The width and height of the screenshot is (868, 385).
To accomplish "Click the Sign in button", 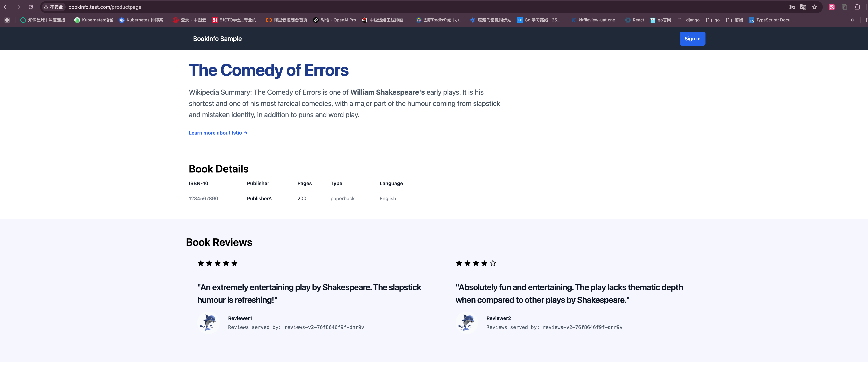I will 692,39.
